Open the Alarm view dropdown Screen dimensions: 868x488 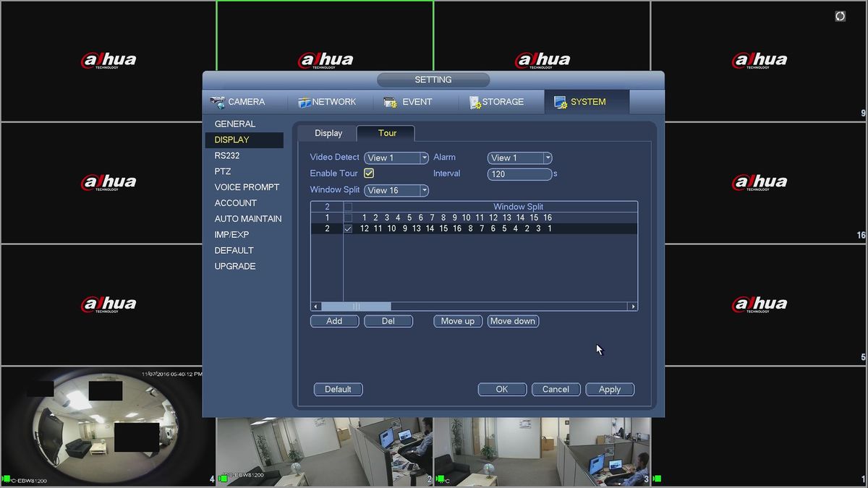click(519, 158)
